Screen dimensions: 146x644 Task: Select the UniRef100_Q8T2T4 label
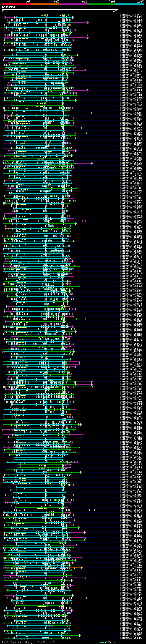pos(131,211)
